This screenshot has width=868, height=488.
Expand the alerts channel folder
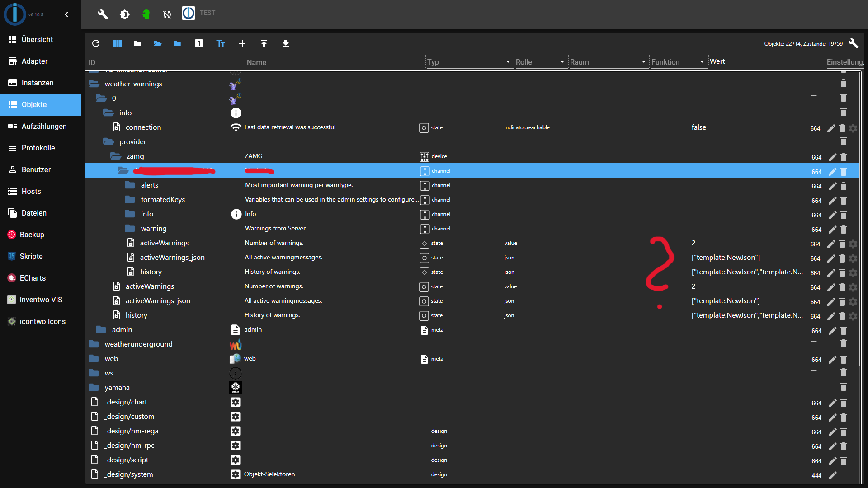click(x=130, y=185)
